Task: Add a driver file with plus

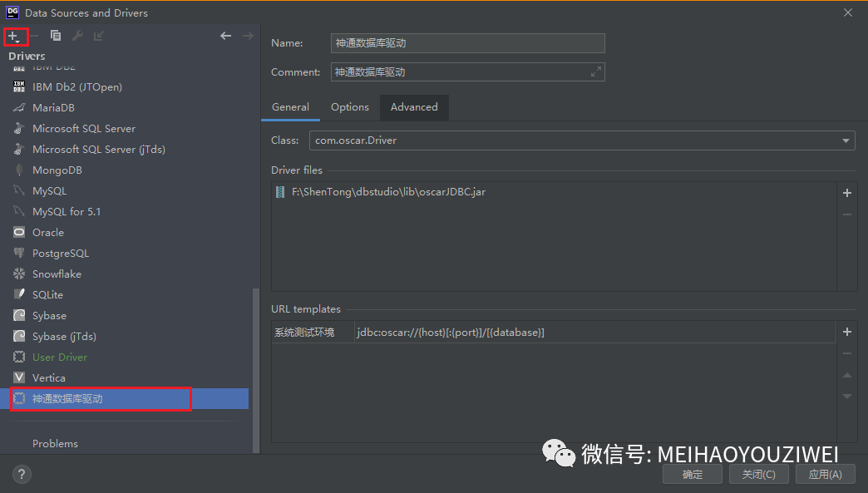Action: (847, 193)
